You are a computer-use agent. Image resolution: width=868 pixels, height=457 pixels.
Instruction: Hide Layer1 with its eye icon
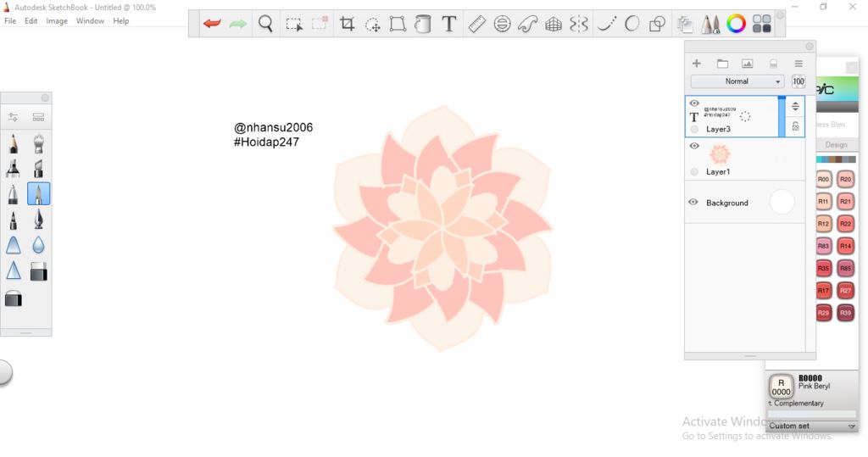[694, 146]
